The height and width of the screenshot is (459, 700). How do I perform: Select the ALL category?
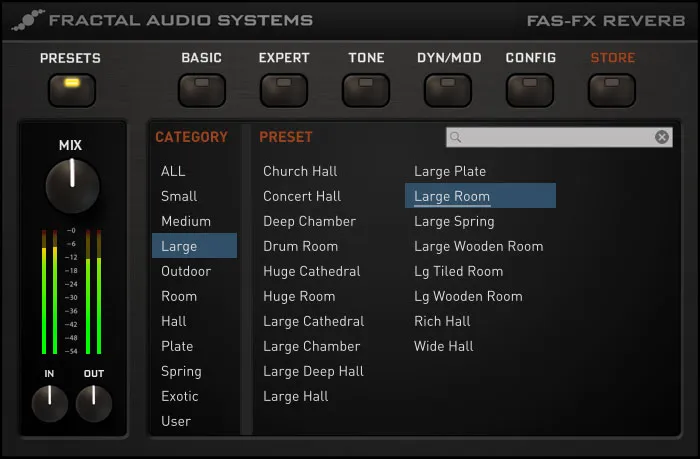click(x=173, y=171)
